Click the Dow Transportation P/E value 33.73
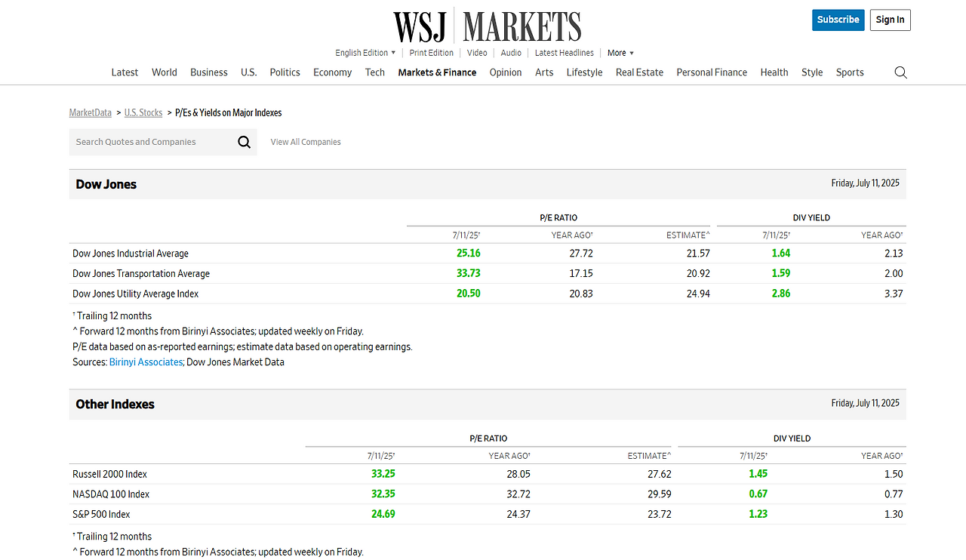The height and width of the screenshot is (560, 966). pos(469,274)
